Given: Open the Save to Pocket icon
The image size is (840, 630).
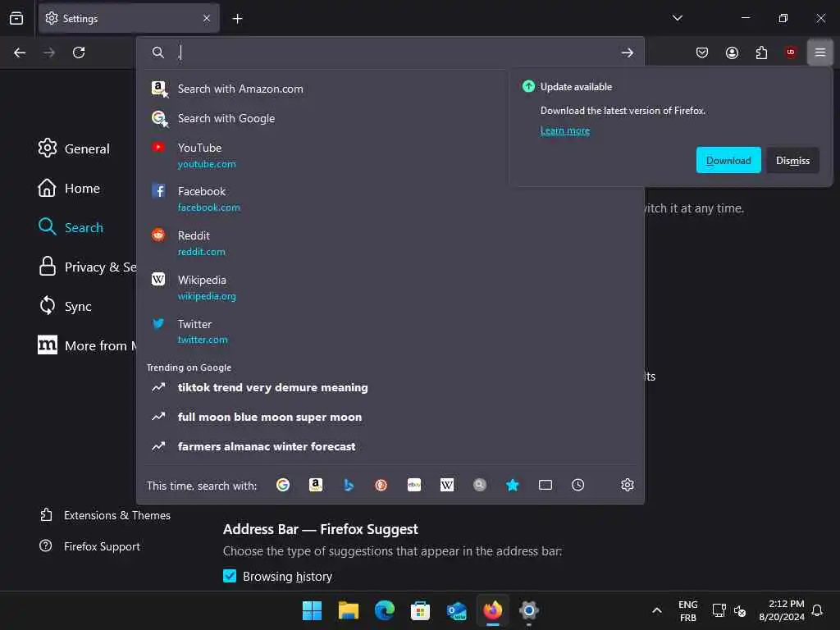Looking at the screenshot, I should point(702,52).
